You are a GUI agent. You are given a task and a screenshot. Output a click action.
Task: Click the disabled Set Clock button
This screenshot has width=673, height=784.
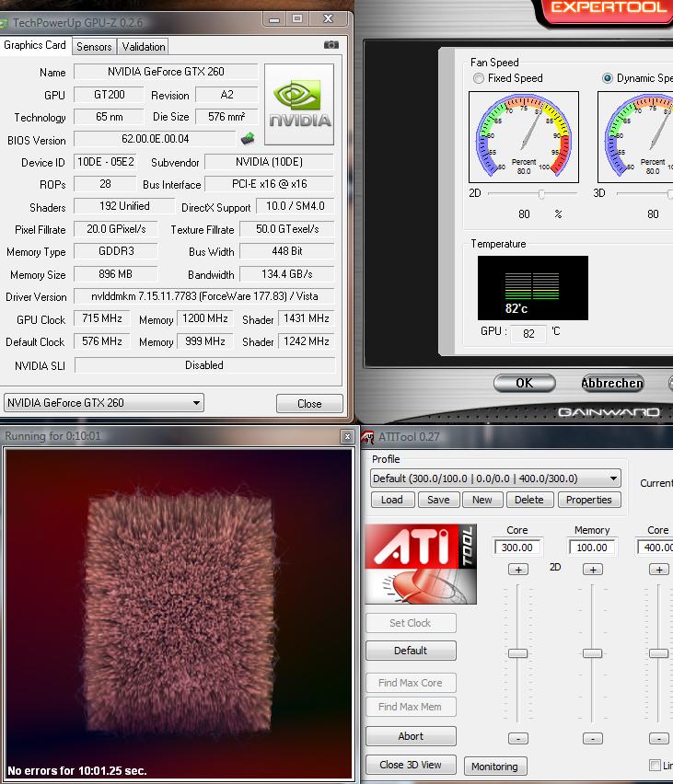[411, 623]
